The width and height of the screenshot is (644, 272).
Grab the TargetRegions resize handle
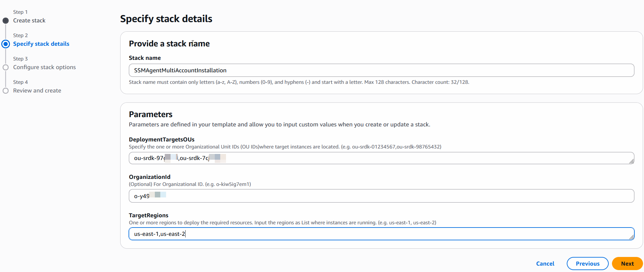tap(631, 237)
